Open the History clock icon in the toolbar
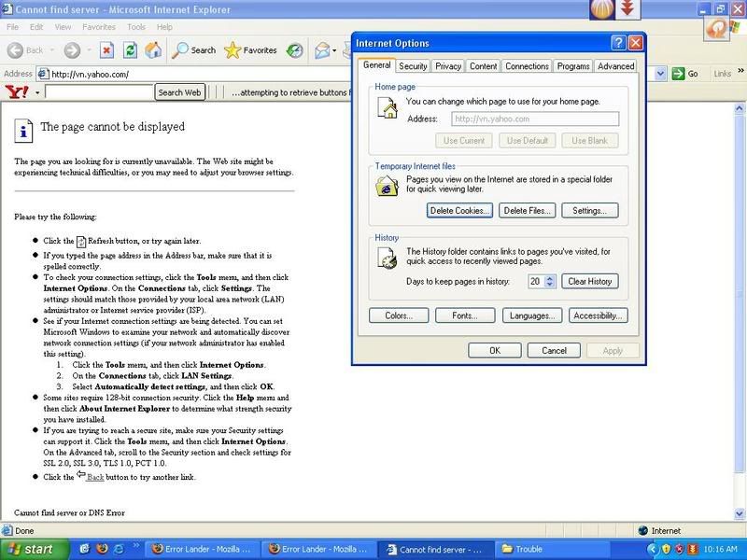The height and width of the screenshot is (560, 747). click(295, 50)
